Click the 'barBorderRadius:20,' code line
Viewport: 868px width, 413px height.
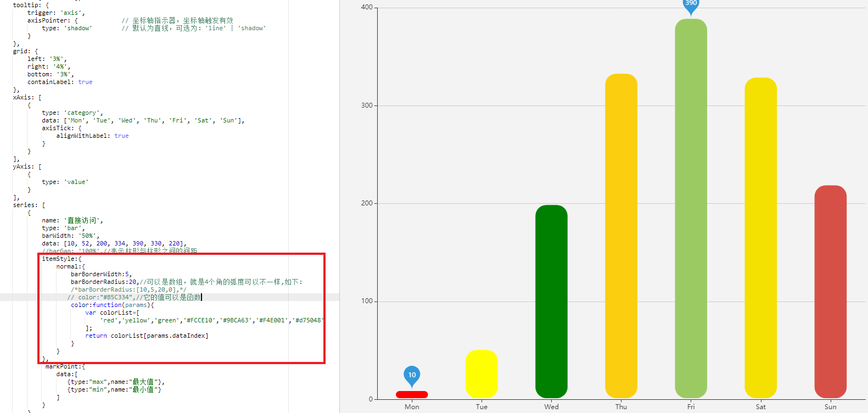tap(104, 282)
